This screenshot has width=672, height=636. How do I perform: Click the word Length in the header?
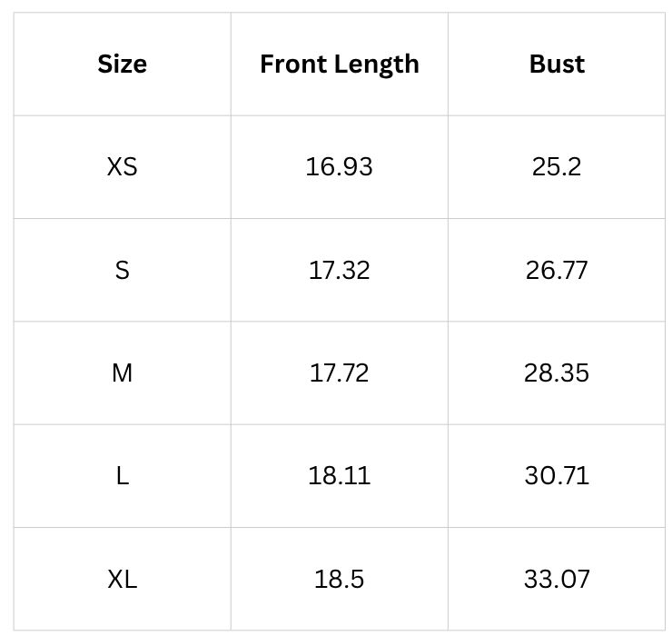pos(377,65)
